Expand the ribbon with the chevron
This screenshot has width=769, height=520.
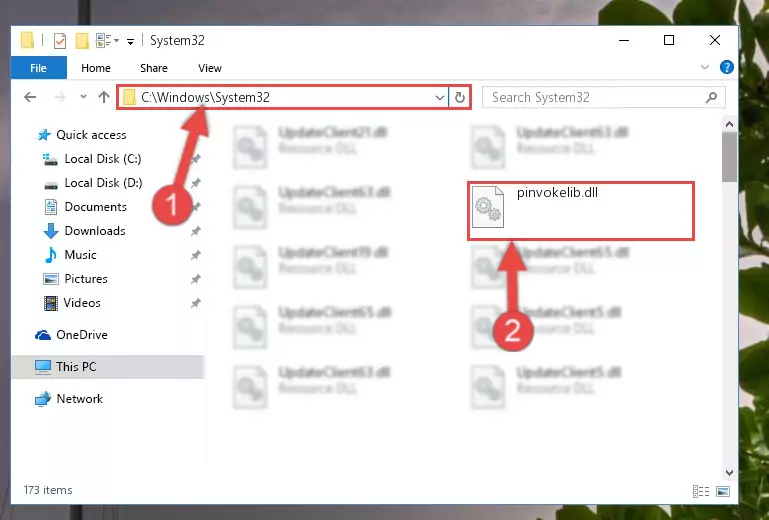coord(705,67)
